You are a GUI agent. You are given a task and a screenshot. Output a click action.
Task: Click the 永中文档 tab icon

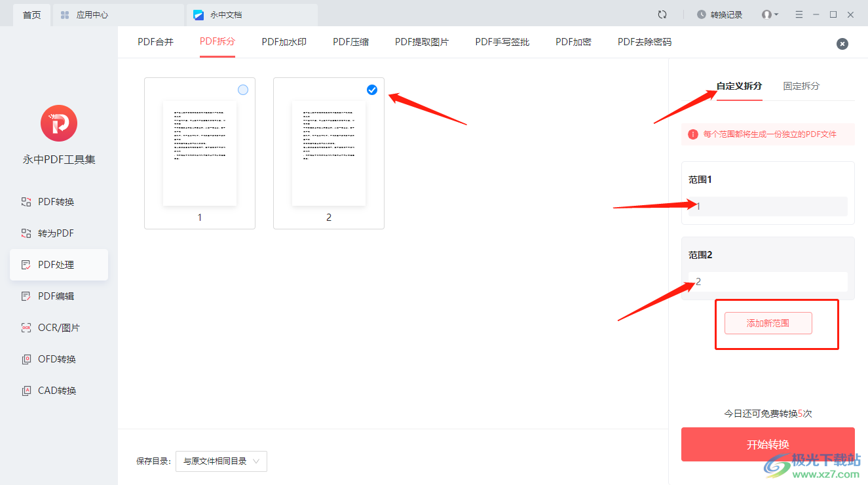[198, 14]
